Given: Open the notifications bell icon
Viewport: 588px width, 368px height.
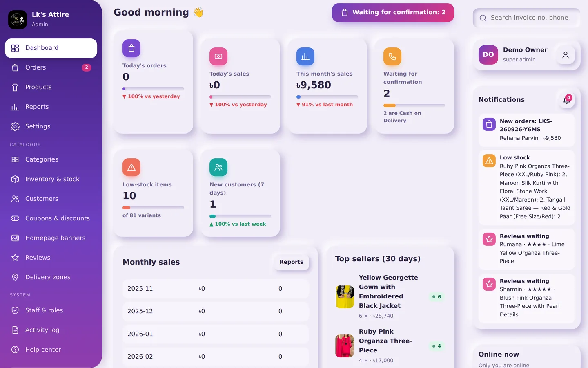Looking at the screenshot, I should [x=566, y=99].
